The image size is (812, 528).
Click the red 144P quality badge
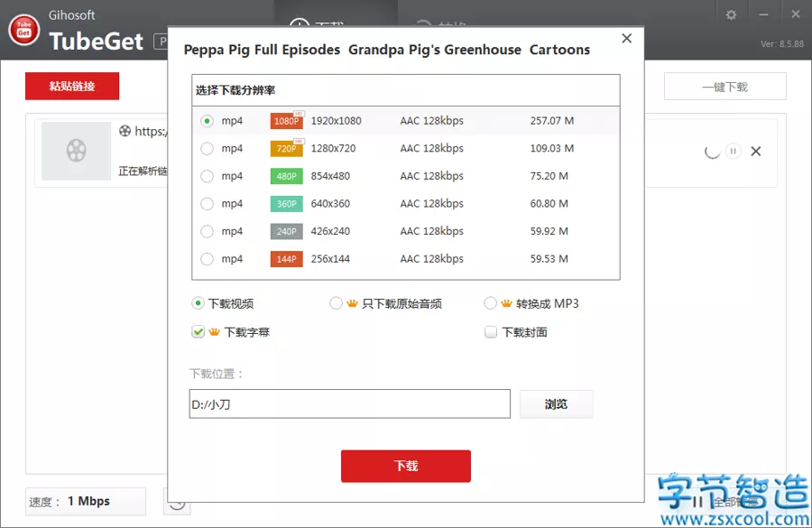286,258
